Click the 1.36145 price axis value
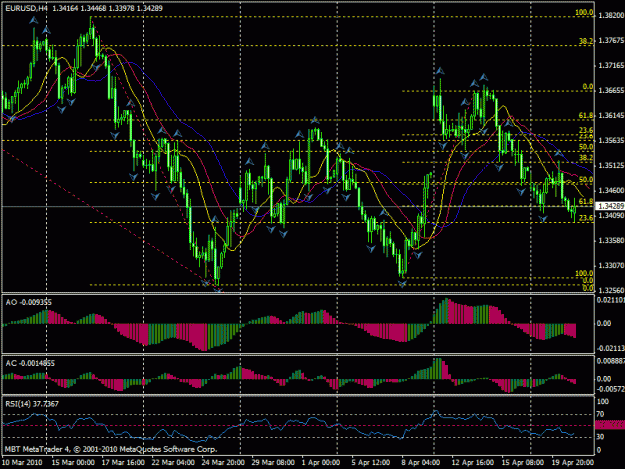Image resolution: width=625 pixels, height=469 pixels. pos(611,116)
